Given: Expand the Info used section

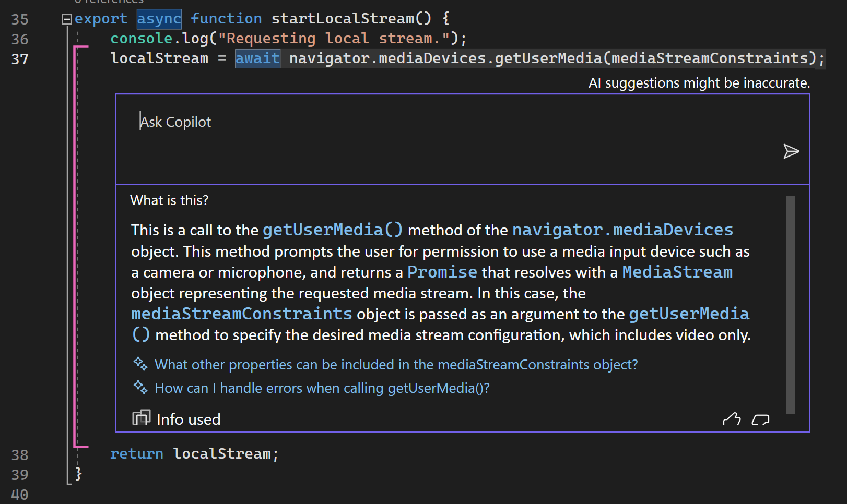Looking at the screenshot, I should pyautogui.click(x=189, y=419).
